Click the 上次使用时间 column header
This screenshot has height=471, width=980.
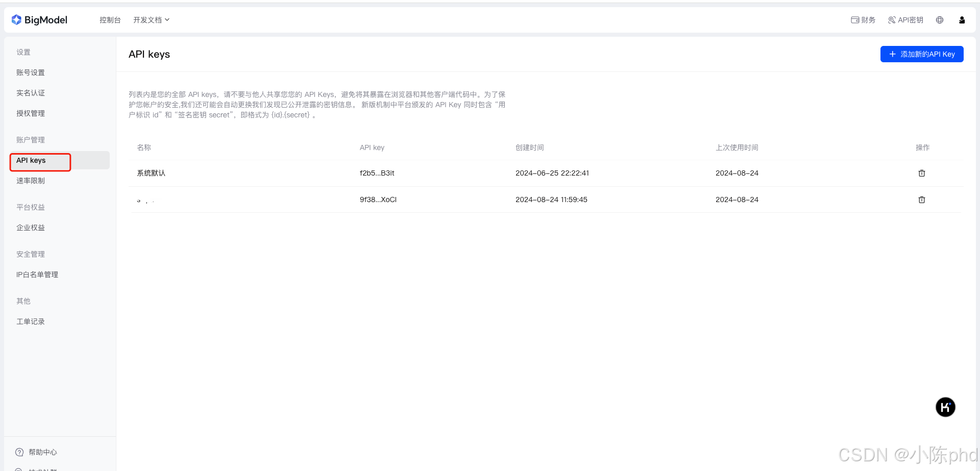click(x=737, y=147)
